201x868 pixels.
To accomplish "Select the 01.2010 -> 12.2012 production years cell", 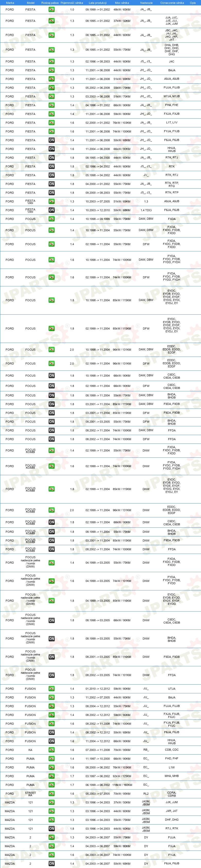I will click(98, 689).
